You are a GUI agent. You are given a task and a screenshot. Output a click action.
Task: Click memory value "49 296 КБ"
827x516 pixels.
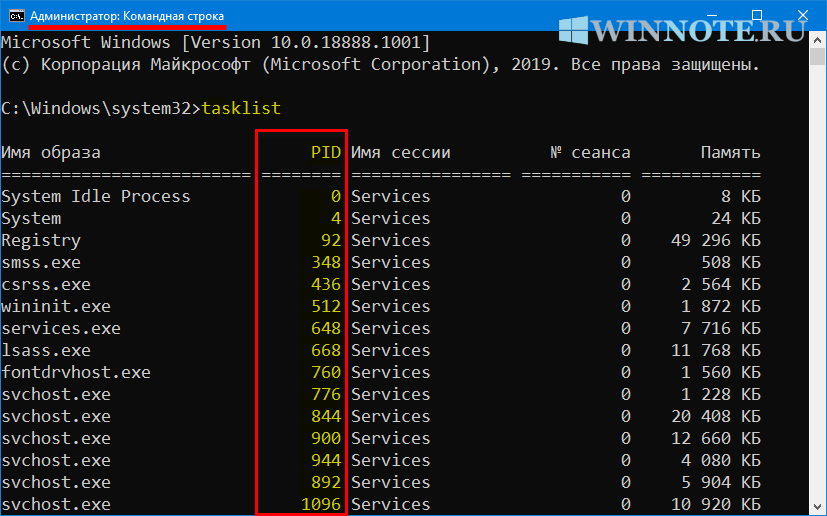[716, 241]
